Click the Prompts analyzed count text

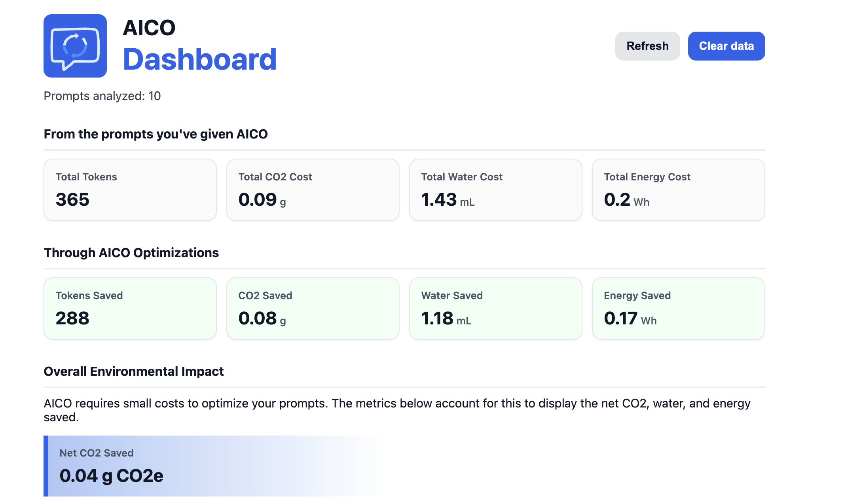pos(102,96)
